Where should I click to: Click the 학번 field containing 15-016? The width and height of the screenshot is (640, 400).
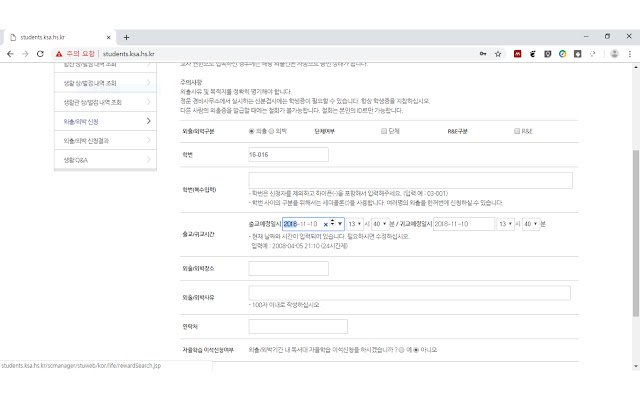(288, 155)
